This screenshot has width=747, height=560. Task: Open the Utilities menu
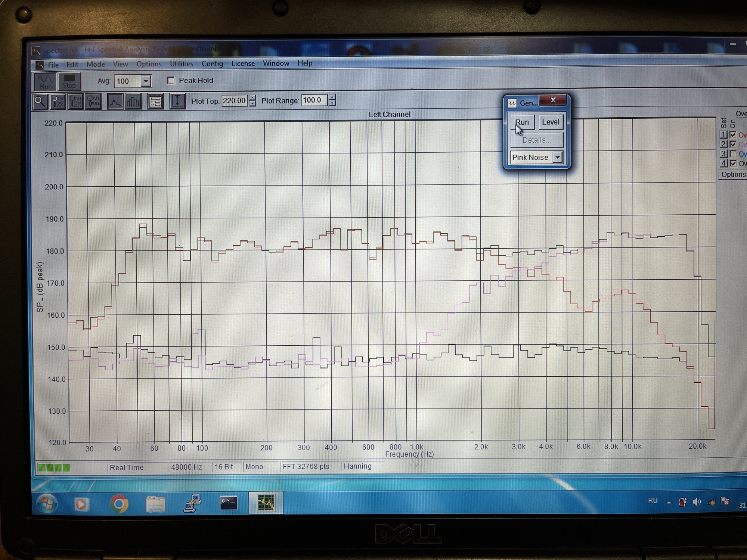(182, 64)
